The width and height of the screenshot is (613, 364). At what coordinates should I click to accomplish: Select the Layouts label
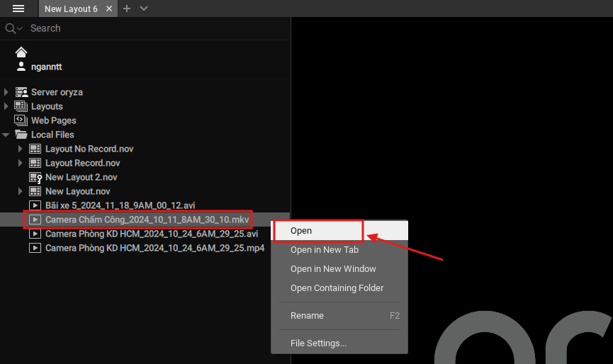tap(47, 106)
